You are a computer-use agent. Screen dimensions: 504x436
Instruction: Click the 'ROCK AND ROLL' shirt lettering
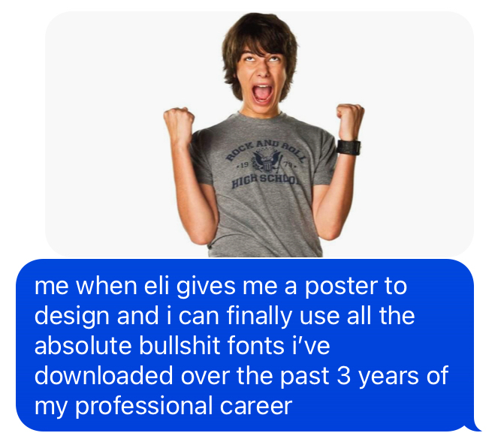266,150
